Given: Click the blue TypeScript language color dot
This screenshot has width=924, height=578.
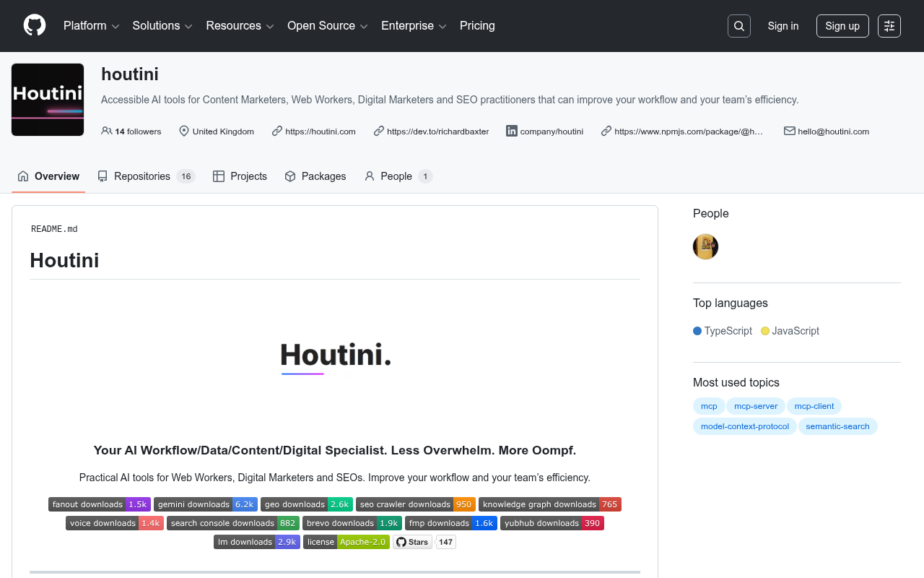Looking at the screenshot, I should pos(696,330).
